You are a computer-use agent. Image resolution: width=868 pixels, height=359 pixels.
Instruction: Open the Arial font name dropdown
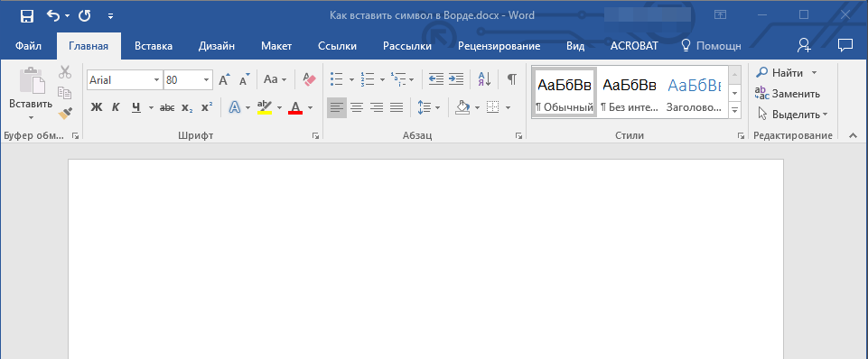(x=156, y=80)
